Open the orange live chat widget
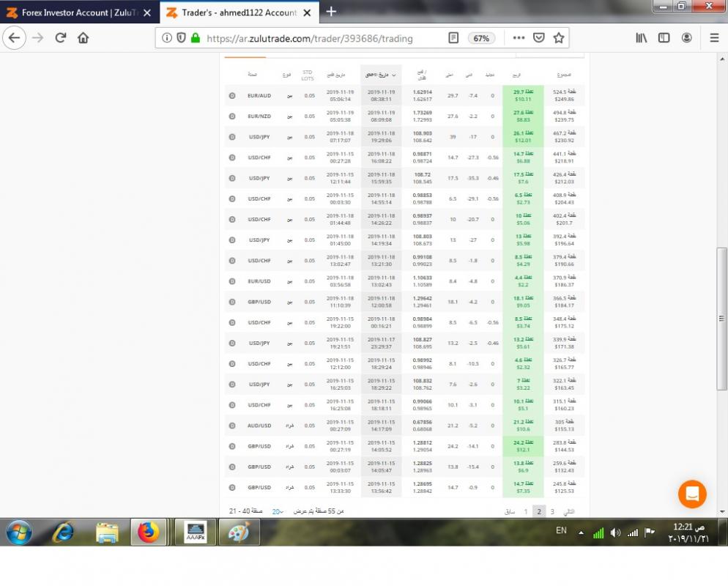 coord(692,494)
